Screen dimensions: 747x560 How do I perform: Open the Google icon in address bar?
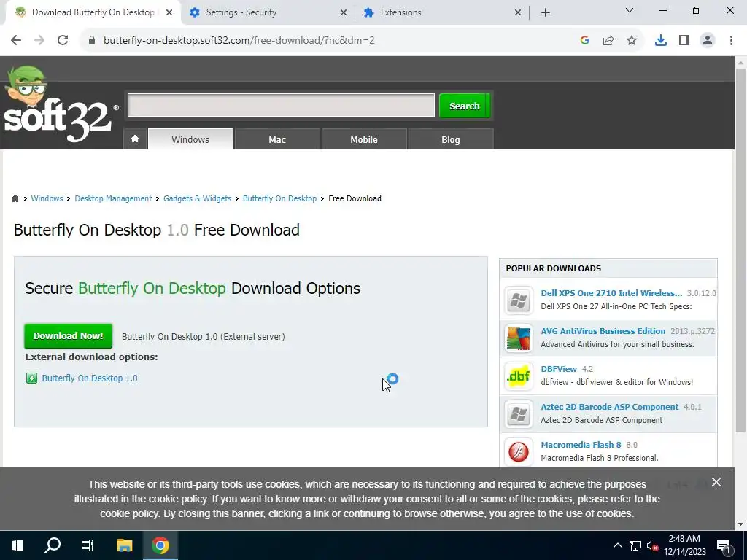click(x=585, y=41)
